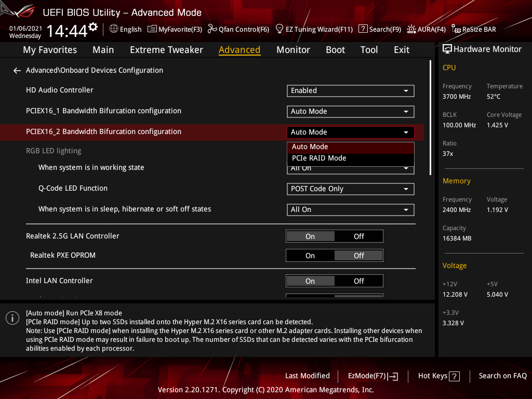This screenshot has height=399, width=532.
Task: Click Memory capacity 16384 MB value
Action: click(457, 238)
